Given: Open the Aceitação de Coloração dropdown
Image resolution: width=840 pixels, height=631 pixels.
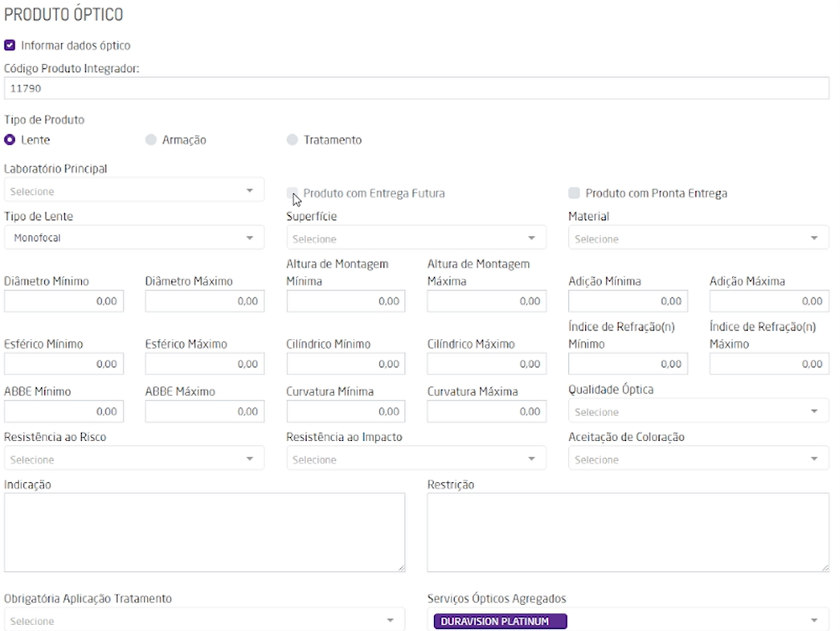Looking at the screenshot, I should point(698,460).
